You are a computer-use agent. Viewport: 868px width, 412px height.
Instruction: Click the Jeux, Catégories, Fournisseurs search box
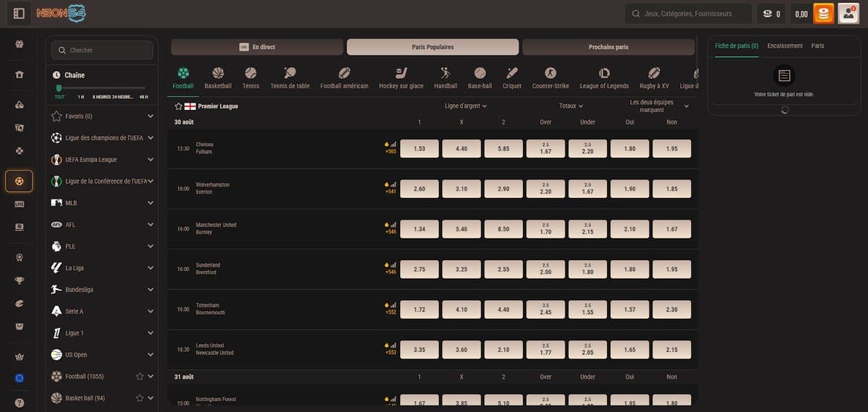coord(686,14)
